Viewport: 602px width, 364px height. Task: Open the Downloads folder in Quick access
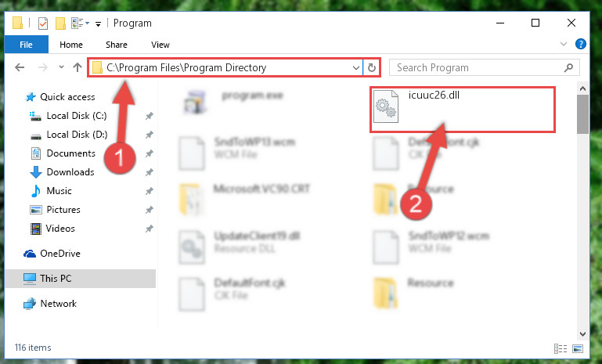coord(70,172)
